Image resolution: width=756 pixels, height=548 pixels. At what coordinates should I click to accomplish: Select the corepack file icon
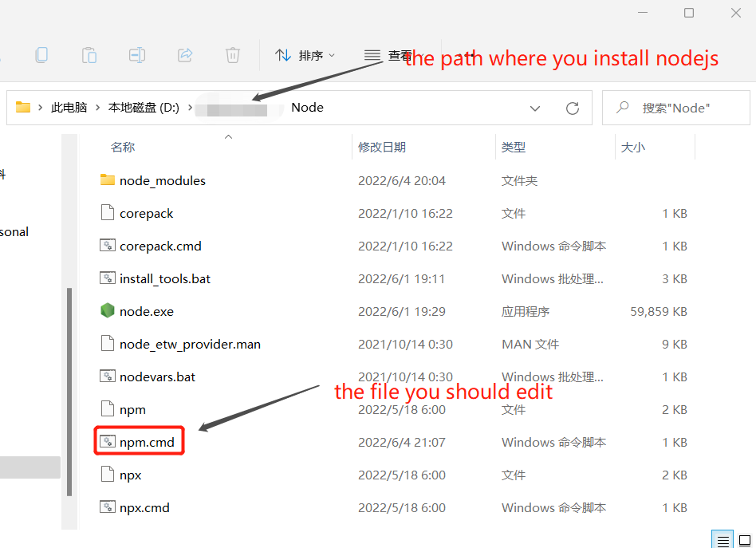[x=107, y=213]
